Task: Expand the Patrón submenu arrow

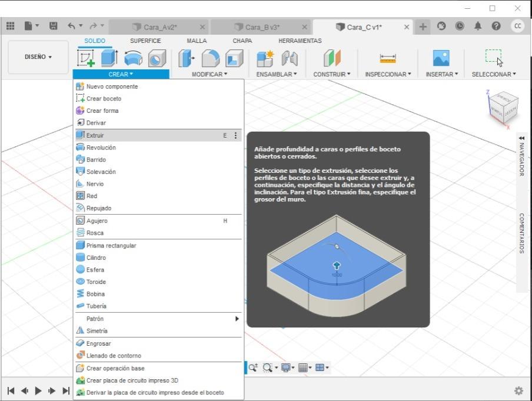Action: point(237,319)
